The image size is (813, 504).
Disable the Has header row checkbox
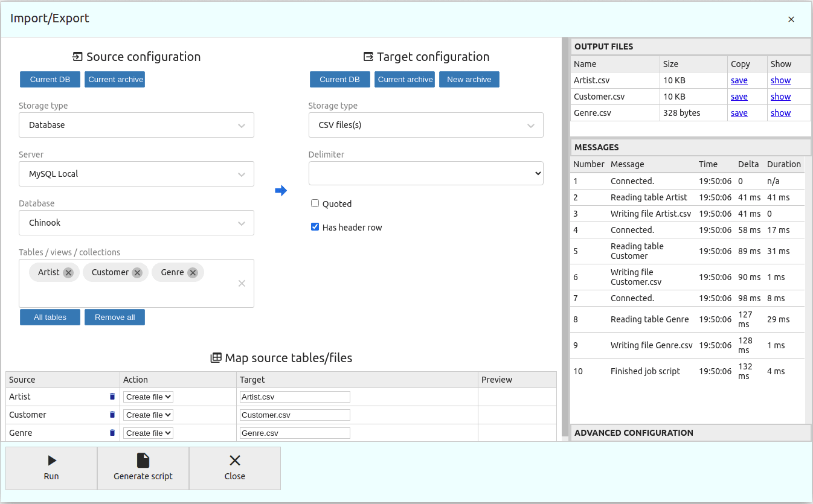click(x=315, y=226)
